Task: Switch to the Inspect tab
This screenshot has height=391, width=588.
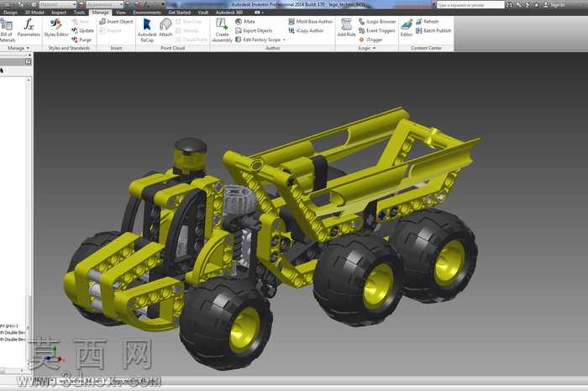Action: 59,13
